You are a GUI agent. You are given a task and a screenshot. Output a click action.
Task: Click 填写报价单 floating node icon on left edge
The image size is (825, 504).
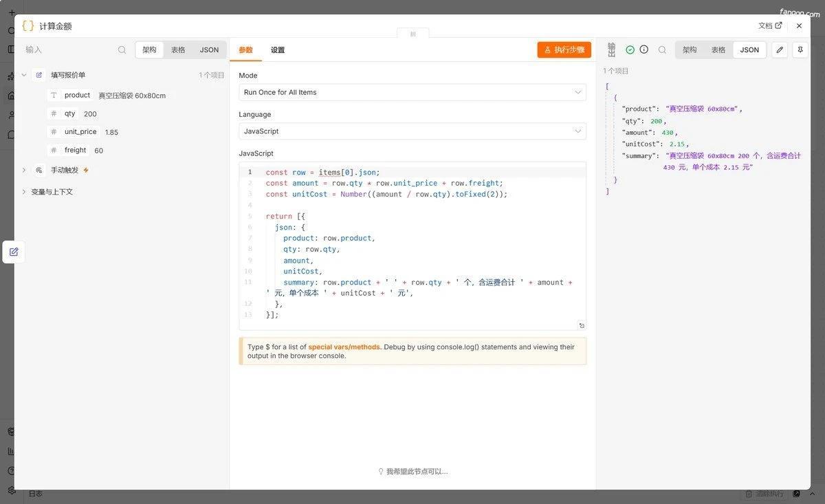click(x=14, y=252)
